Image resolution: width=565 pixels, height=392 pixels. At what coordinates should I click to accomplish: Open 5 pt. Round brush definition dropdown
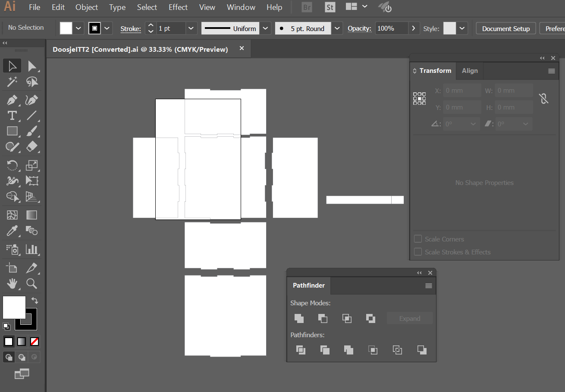[338, 28]
